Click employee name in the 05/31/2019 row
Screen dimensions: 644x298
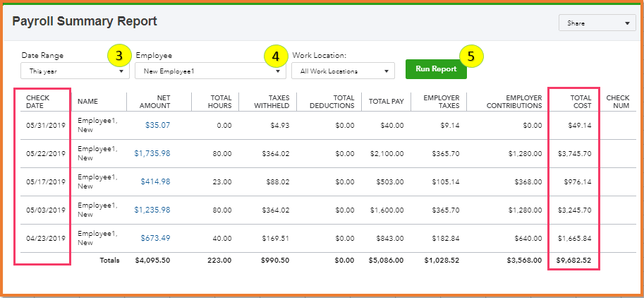[x=97, y=126]
